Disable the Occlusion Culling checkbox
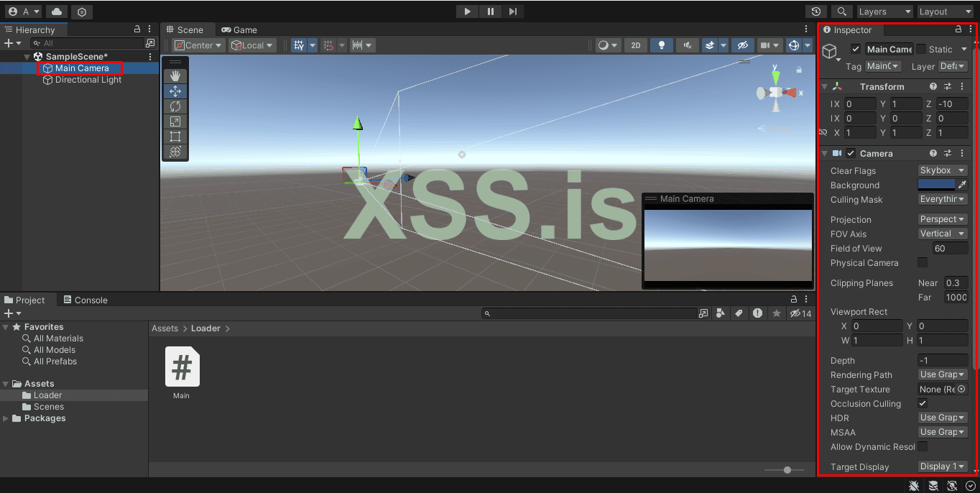 coord(923,404)
